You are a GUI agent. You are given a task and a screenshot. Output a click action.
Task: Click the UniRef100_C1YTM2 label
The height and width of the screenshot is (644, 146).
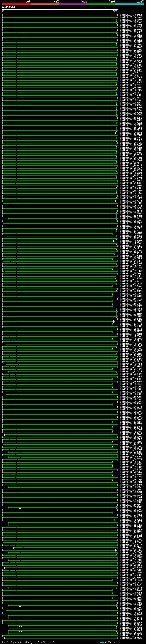tap(131, 186)
